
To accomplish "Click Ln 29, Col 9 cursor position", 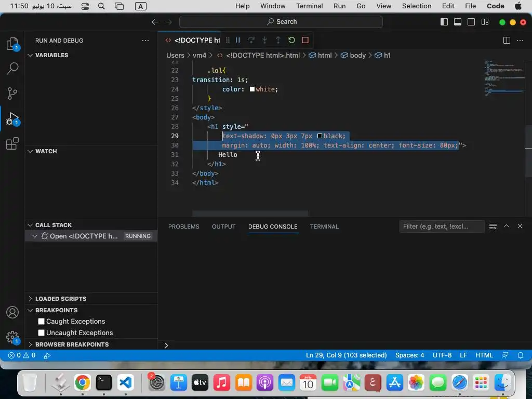I will click(x=346, y=355).
